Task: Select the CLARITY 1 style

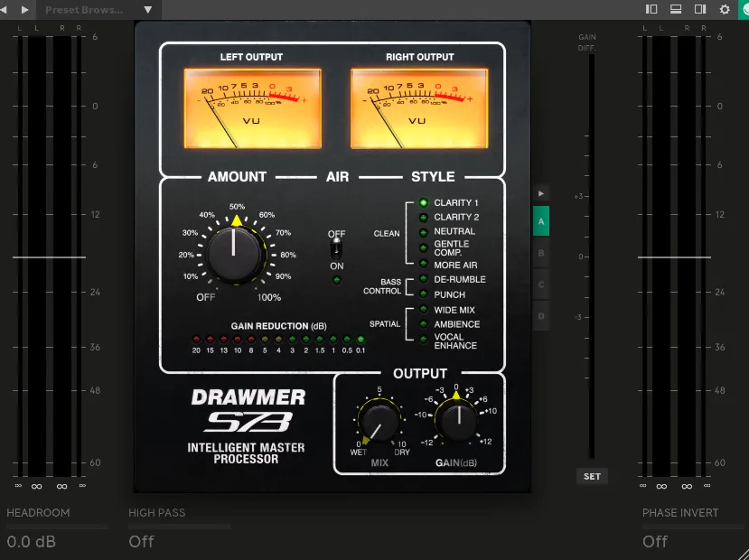Action: [x=424, y=203]
